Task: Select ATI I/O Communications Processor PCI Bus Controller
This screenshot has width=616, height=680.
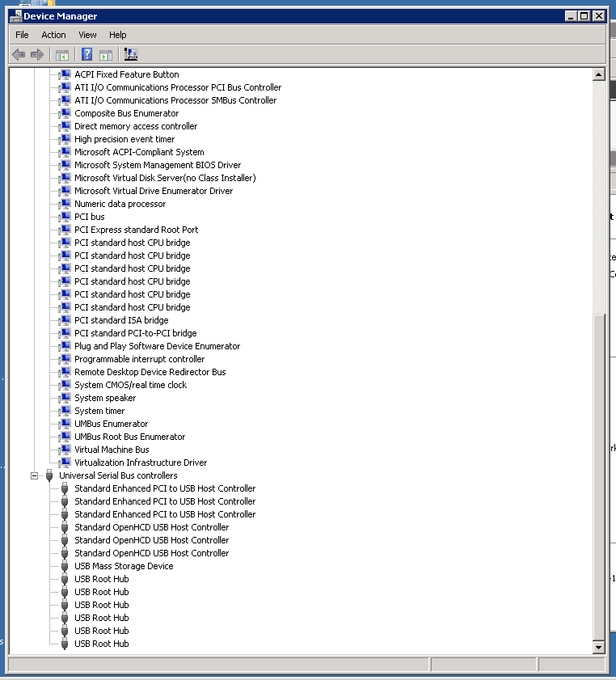Action: (178, 87)
